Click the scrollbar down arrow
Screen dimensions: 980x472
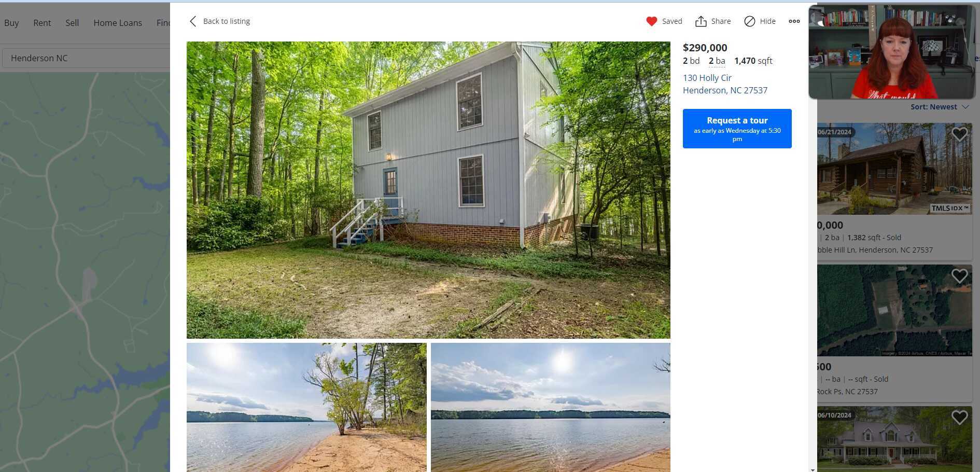tap(813, 469)
